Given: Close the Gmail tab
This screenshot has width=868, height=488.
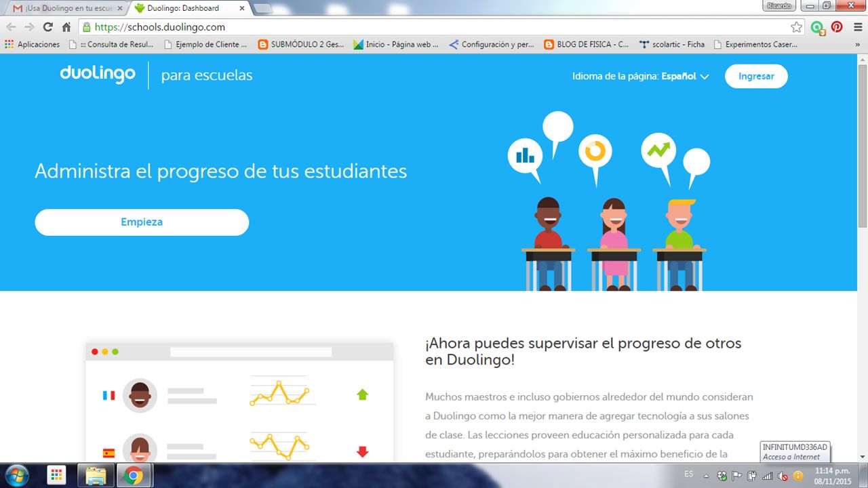Looking at the screenshot, I should click(x=119, y=8).
